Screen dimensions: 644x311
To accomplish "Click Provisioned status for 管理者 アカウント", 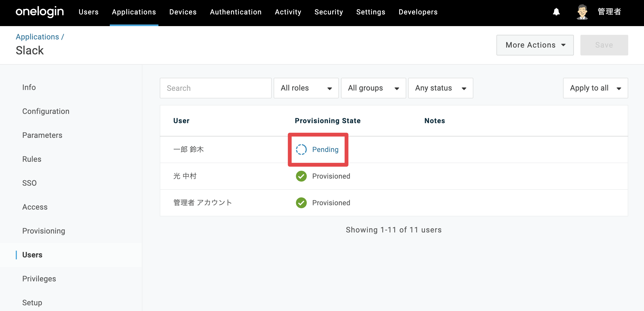I will 331,203.
